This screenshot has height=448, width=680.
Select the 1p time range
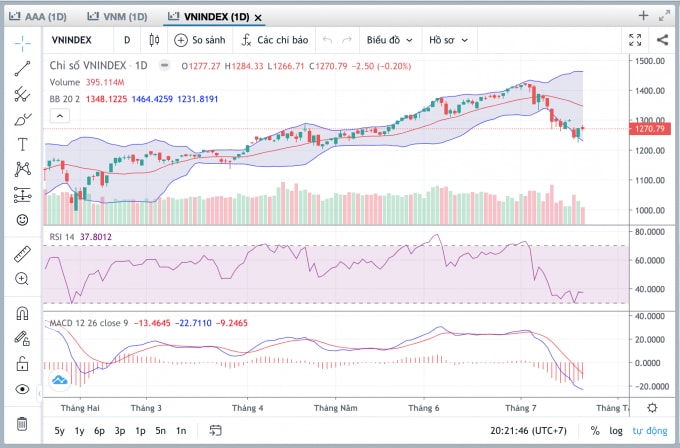pyautogui.click(x=140, y=431)
